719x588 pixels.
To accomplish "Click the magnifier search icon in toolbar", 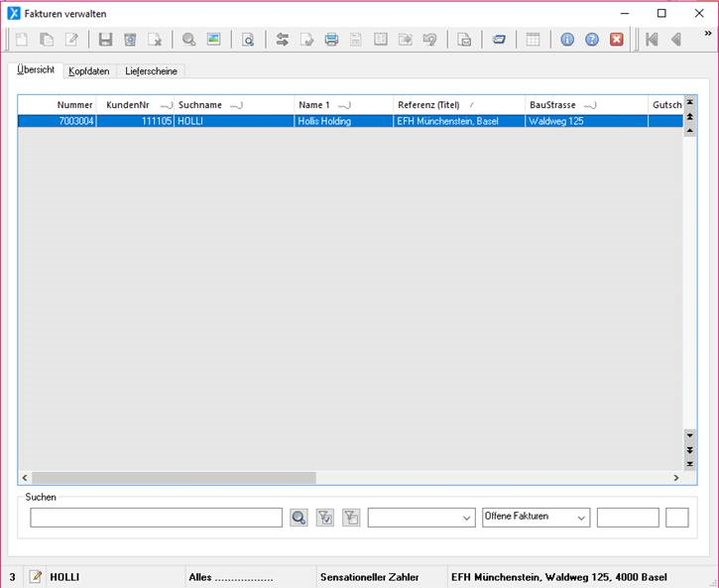I will [x=188, y=40].
